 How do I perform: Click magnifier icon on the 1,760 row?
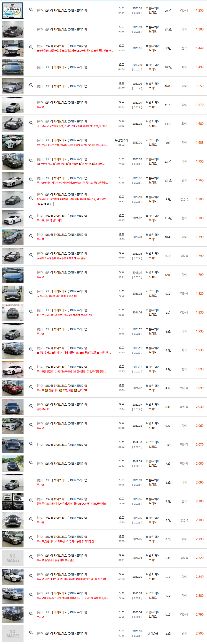pyautogui.click(x=31, y=179)
